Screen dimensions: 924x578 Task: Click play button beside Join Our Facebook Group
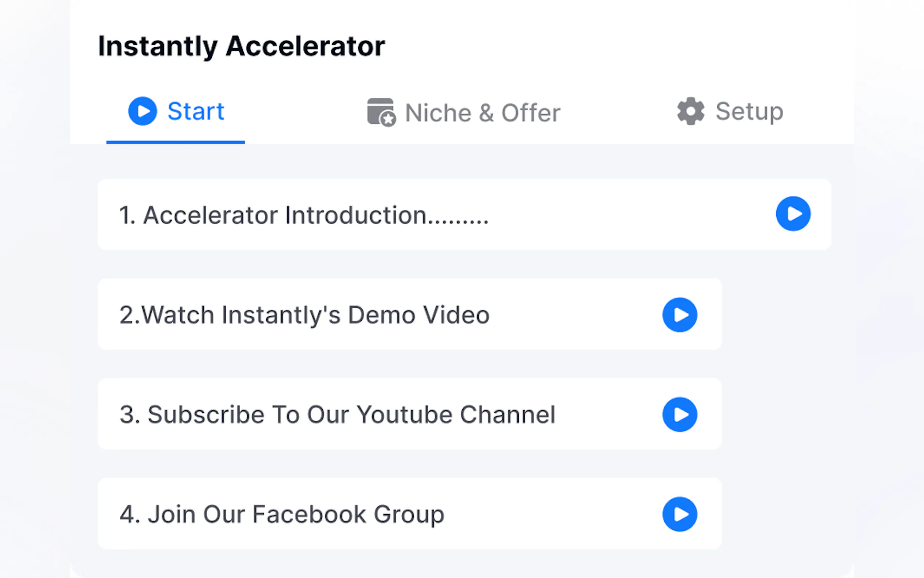pos(680,514)
